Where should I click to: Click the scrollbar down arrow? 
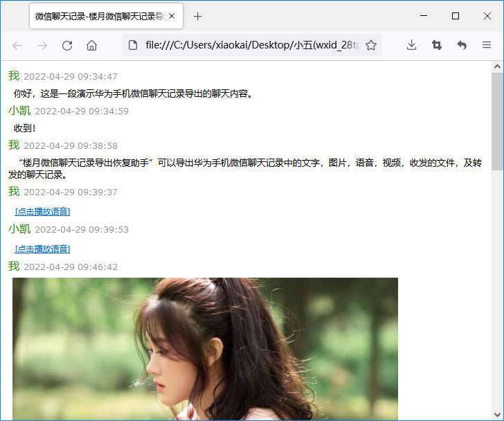click(497, 415)
